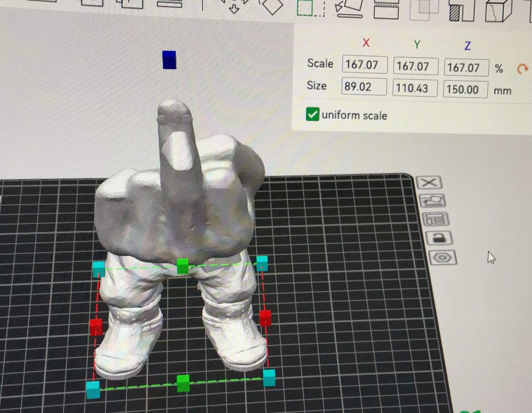Click the upper green Y-axis scale handle

(x=182, y=266)
